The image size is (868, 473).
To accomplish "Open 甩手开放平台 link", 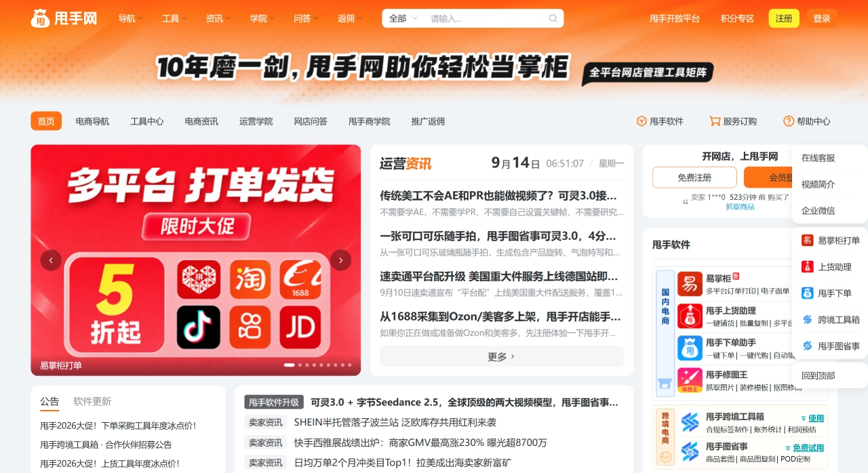I will [x=675, y=18].
